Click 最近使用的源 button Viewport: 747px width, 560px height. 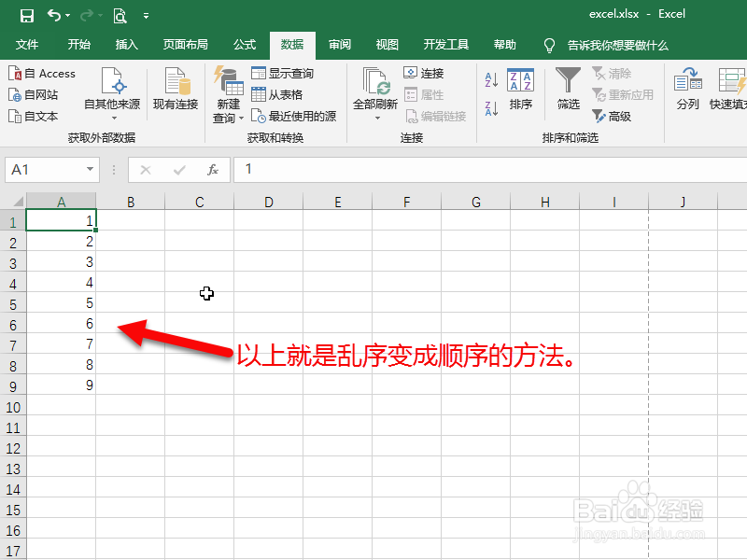tap(293, 116)
